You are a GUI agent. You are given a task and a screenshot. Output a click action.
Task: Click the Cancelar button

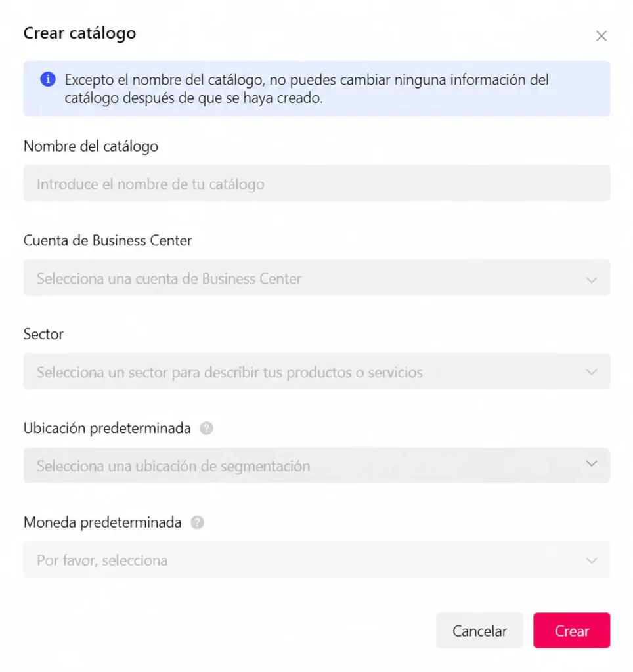pos(479,631)
